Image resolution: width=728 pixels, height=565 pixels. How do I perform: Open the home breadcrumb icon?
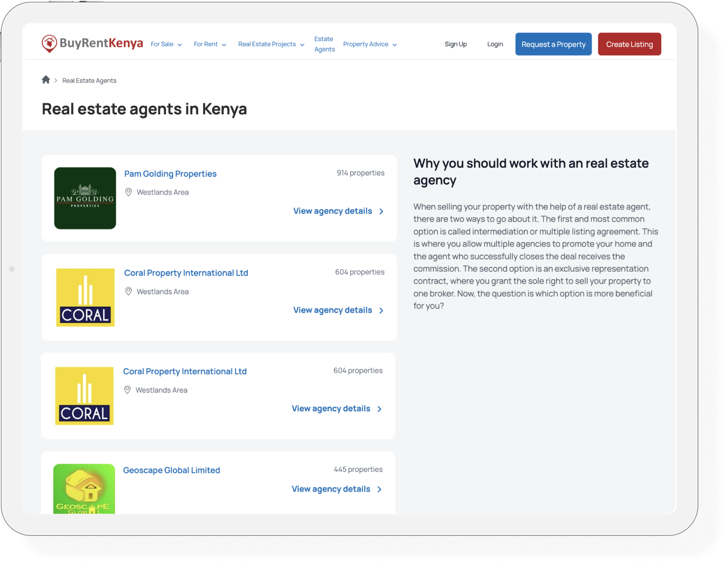pos(46,80)
